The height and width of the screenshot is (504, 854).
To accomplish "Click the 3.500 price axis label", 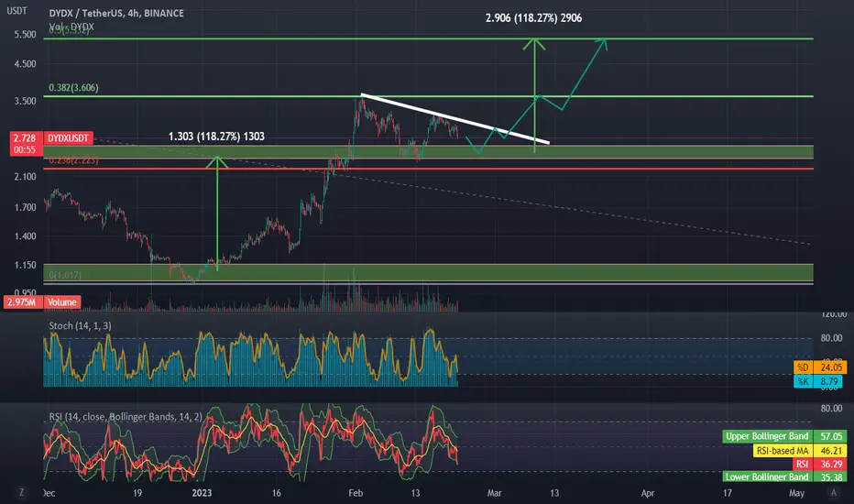I will (25, 101).
